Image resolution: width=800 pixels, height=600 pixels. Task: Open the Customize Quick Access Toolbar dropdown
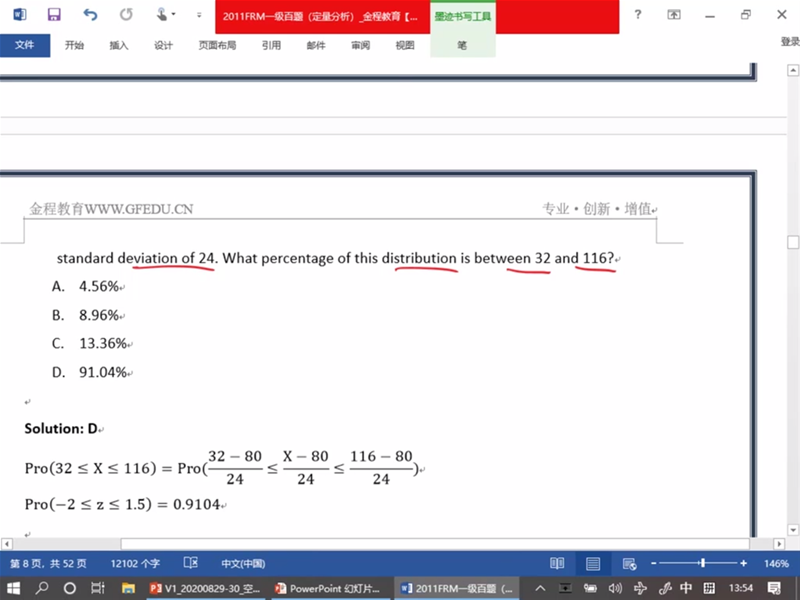click(x=199, y=15)
